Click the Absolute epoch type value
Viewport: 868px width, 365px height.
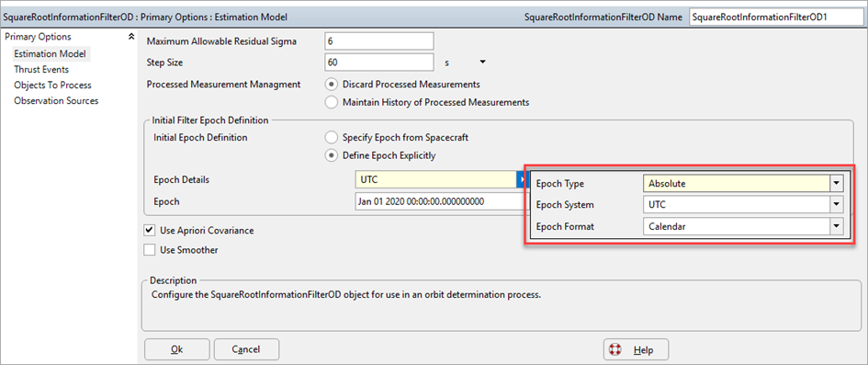click(x=667, y=184)
